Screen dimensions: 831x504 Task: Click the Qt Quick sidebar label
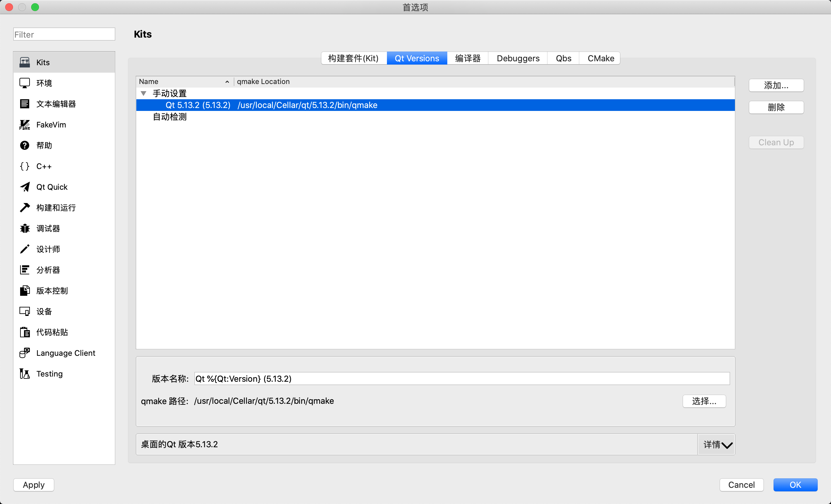[52, 187]
